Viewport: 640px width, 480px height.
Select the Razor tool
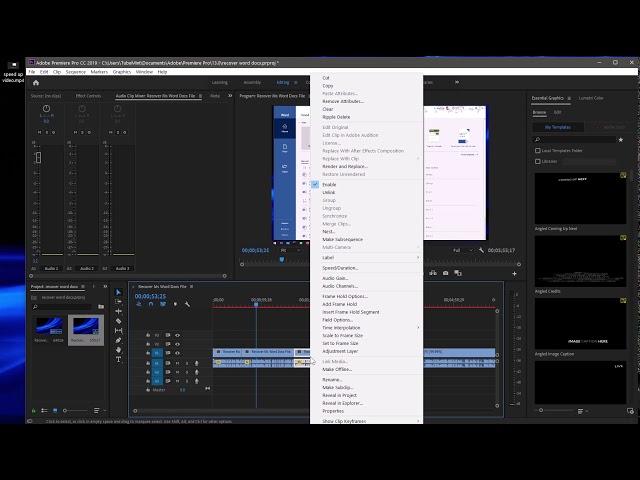(118, 321)
